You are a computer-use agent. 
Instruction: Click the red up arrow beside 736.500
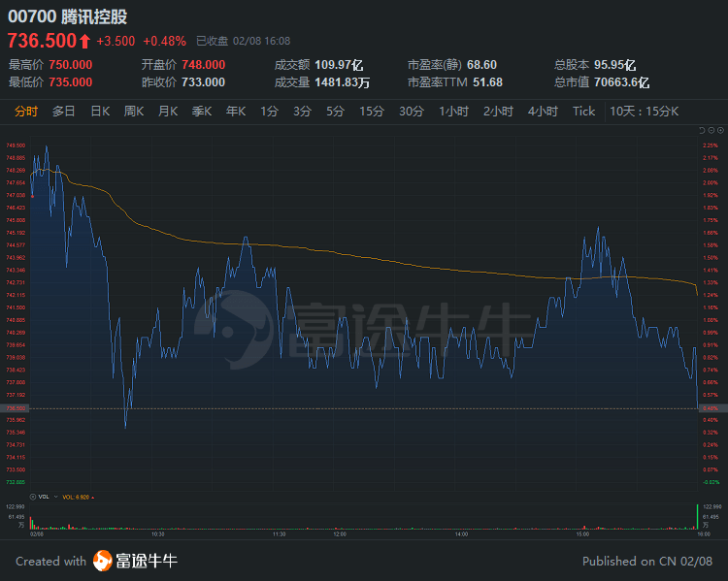point(84,42)
